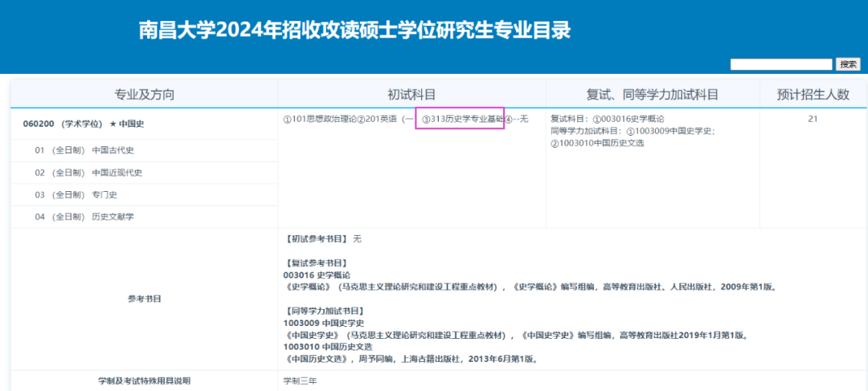Viewport: 868px width, 391px height.
Task: Click the 003016 史学概论 heading
Action: tap(317, 275)
